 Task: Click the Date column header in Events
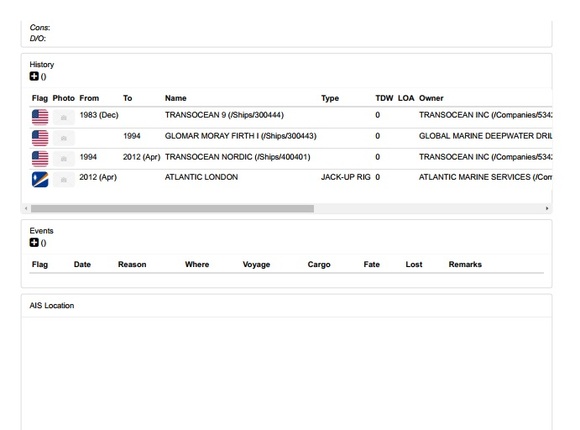pyautogui.click(x=82, y=264)
